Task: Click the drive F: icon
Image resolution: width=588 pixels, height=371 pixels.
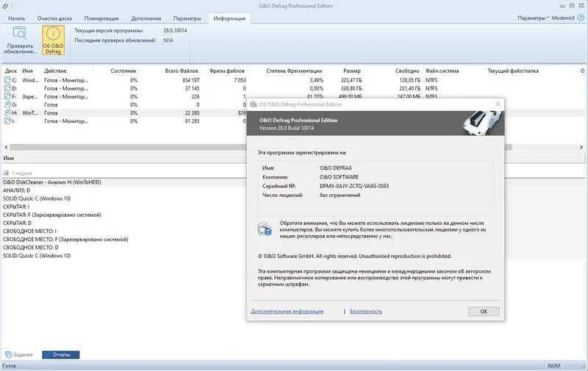Action: coord(7,97)
